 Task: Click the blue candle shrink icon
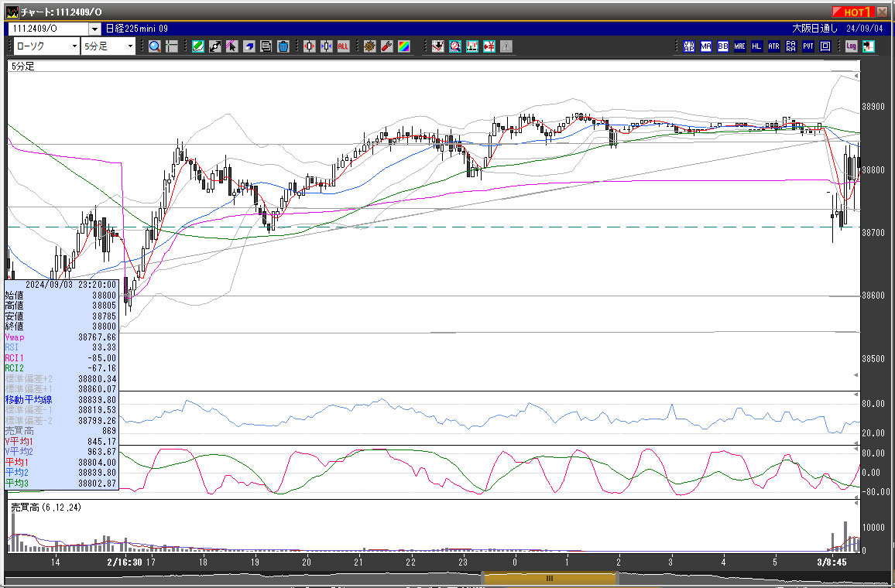coord(327,46)
